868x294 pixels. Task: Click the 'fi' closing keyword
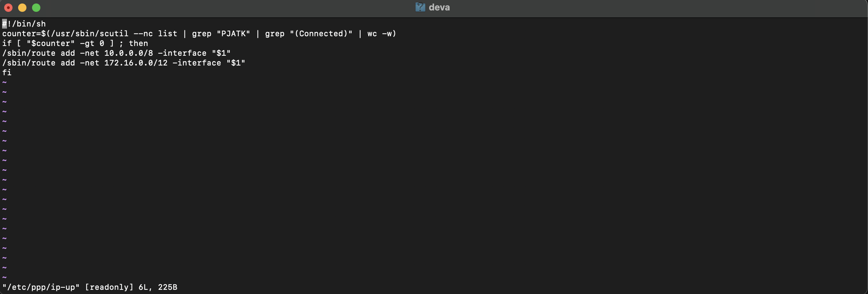pos(7,72)
